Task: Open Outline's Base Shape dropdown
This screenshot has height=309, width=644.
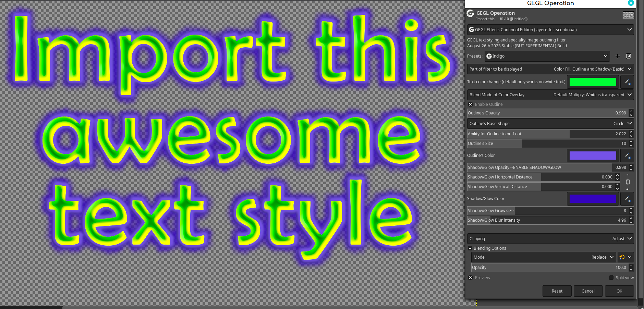Action: [x=550, y=124]
